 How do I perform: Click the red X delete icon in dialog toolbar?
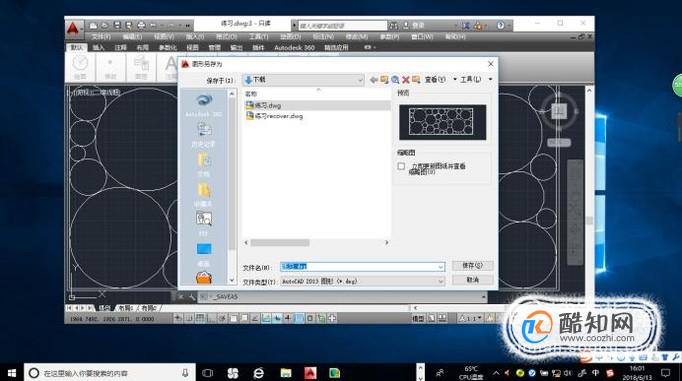click(x=406, y=80)
